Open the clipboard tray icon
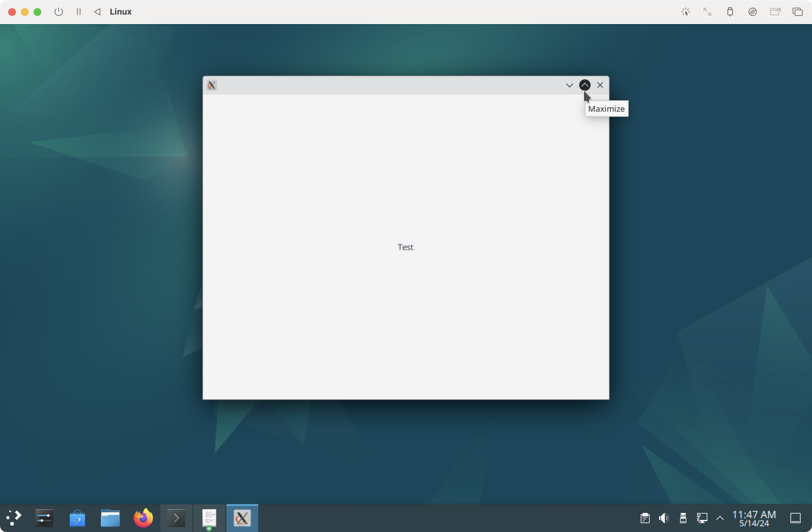The width and height of the screenshot is (812, 532). coord(645,518)
